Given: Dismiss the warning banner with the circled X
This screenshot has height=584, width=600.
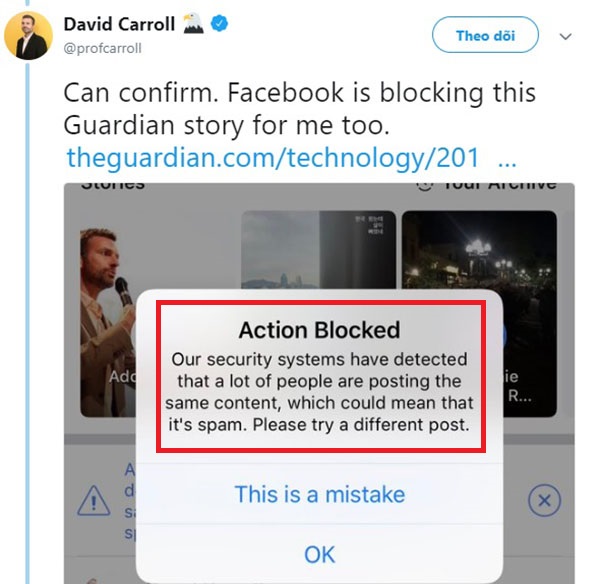Looking at the screenshot, I should (544, 500).
